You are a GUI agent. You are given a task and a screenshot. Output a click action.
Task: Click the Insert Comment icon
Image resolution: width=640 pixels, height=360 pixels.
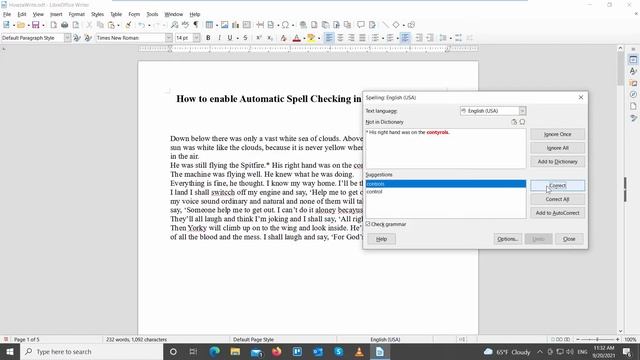[x=361, y=25]
